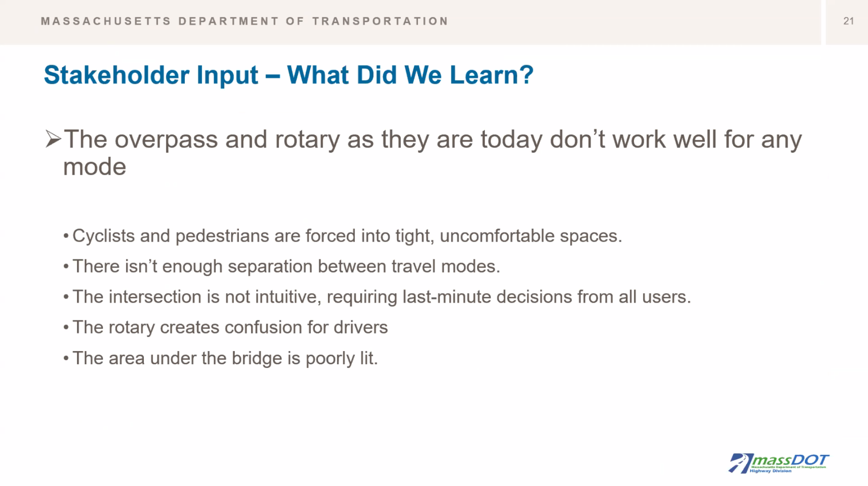Click the words 'poorly lit' in last bullet
The width and height of the screenshot is (868, 486).
342,358
